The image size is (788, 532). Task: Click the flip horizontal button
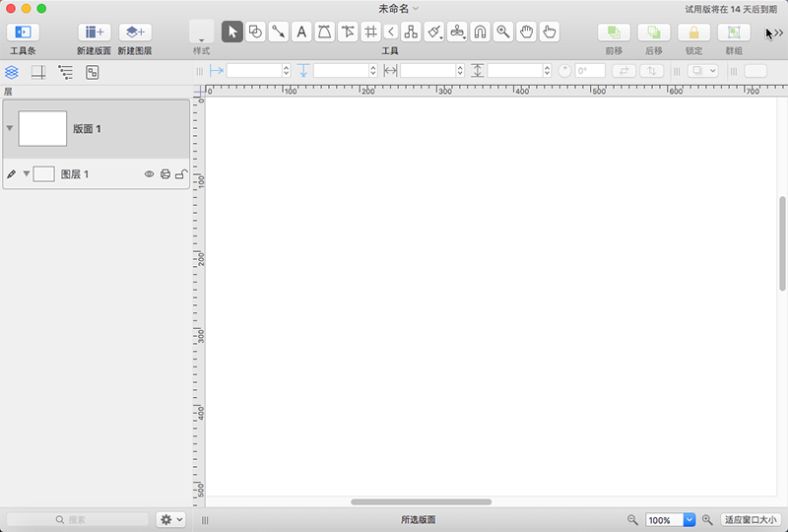click(x=624, y=71)
